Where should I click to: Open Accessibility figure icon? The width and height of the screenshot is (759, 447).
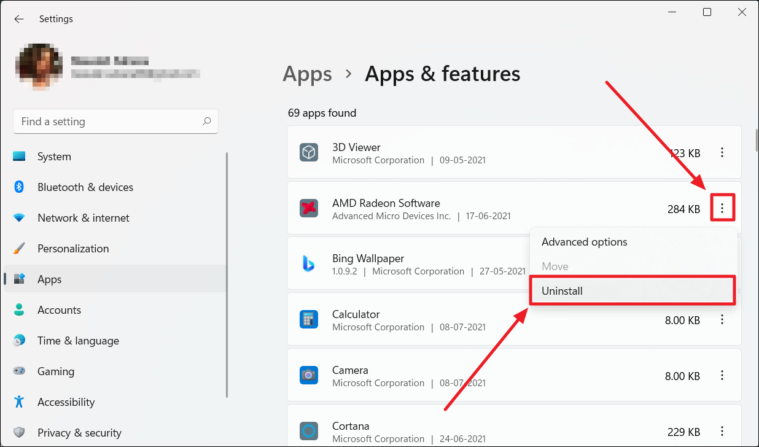coord(19,401)
